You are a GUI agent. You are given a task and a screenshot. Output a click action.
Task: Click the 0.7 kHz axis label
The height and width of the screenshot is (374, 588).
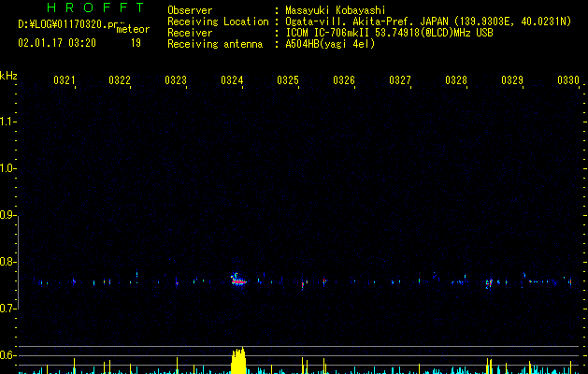pyautogui.click(x=7, y=309)
